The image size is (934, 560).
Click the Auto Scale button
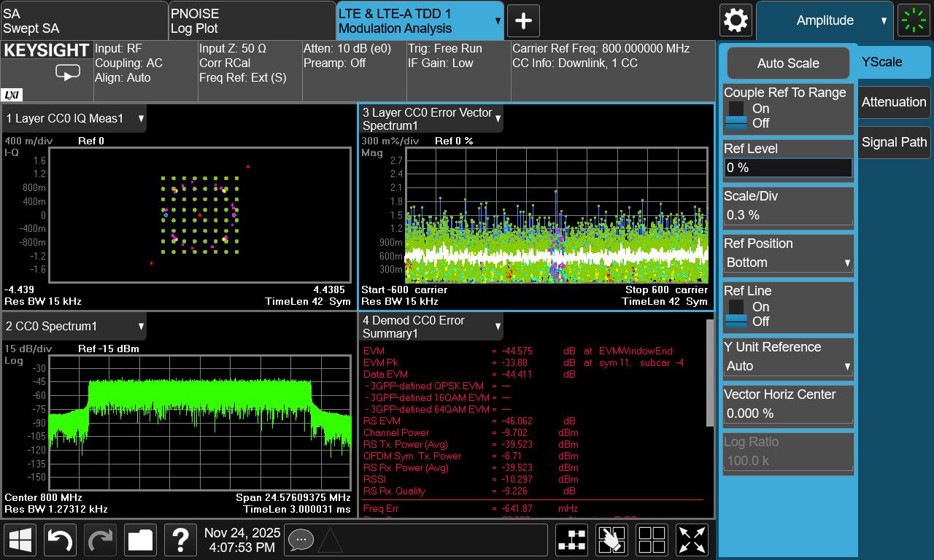click(788, 63)
